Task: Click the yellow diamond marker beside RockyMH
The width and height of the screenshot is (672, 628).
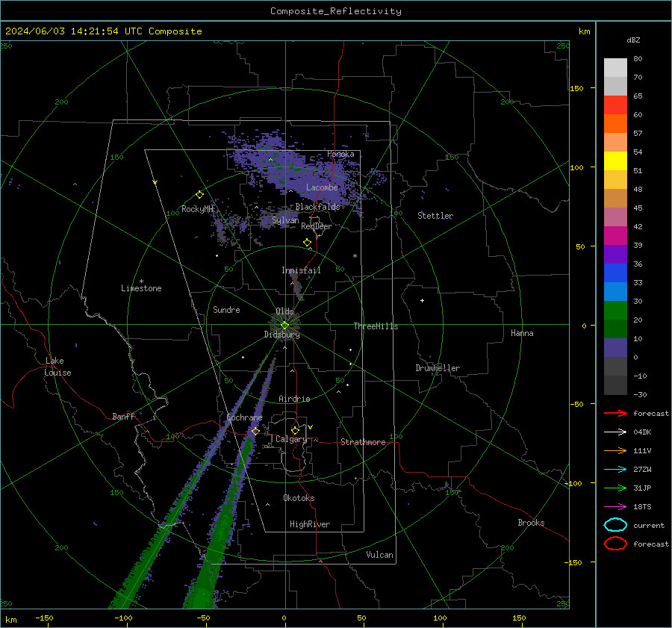Action: (199, 195)
